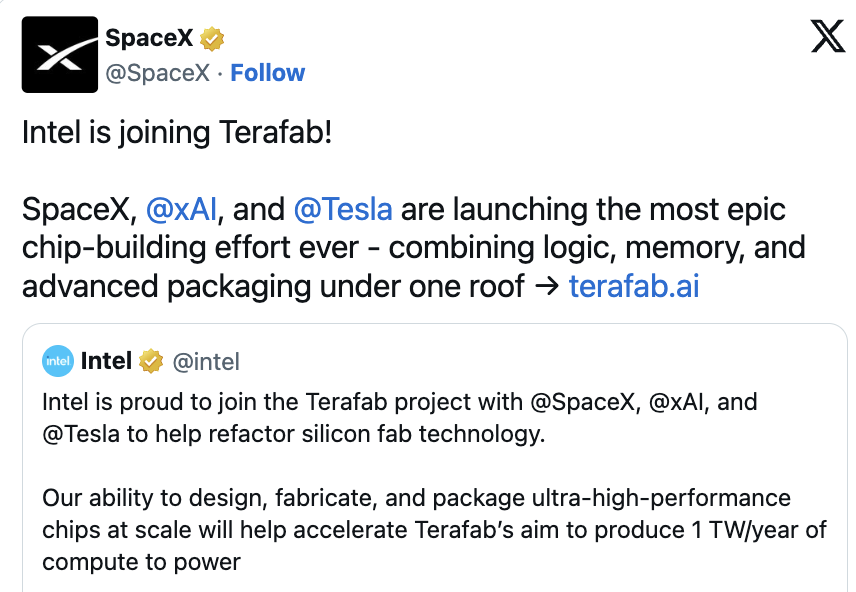856x592 pixels.
Task: Click the Follow link for SpaceX
Action: click(x=267, y=72)
